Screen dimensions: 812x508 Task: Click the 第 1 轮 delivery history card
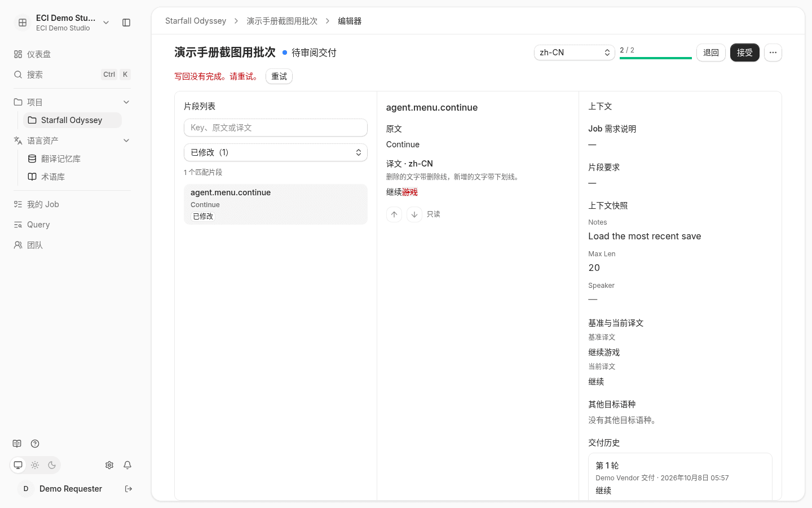tap(680, 477)
